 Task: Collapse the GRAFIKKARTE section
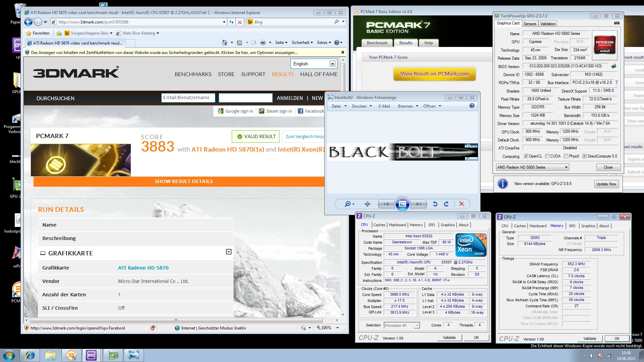(x=229, y=252)
